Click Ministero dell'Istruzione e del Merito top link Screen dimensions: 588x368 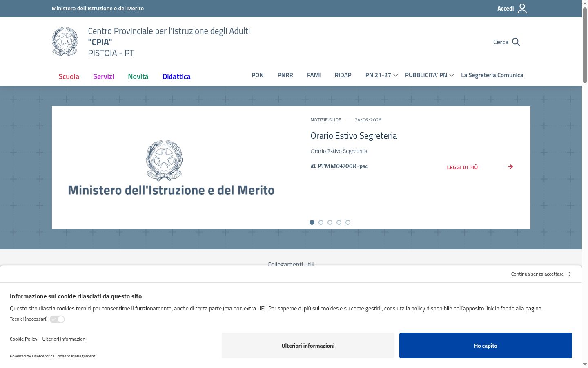pos(98,8)
